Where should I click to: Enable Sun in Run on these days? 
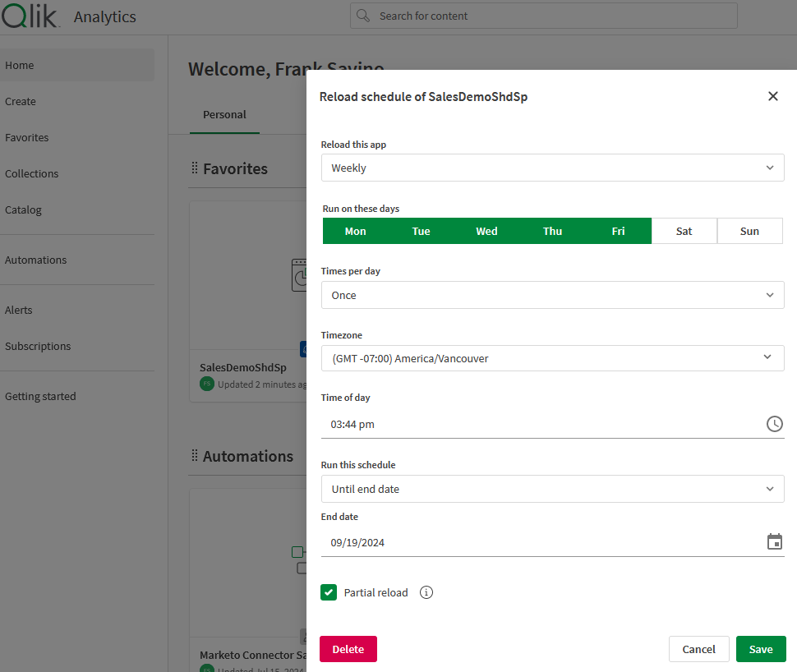749,232
